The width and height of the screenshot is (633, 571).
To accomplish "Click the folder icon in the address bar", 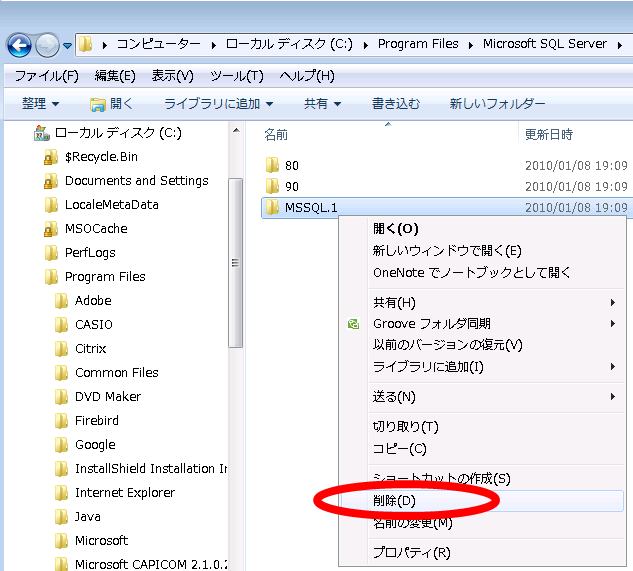I will pyautogui.click(x=86, y=44).
